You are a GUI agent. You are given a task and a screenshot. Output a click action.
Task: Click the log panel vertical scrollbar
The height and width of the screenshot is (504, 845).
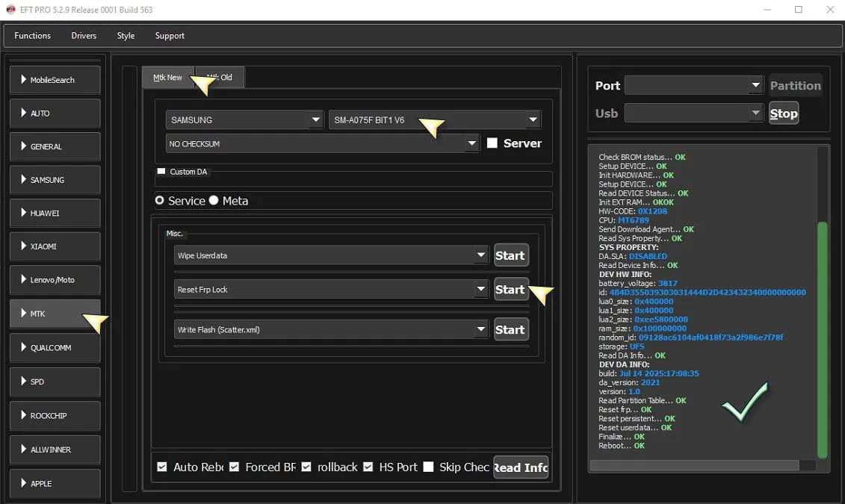click(823, 336)
